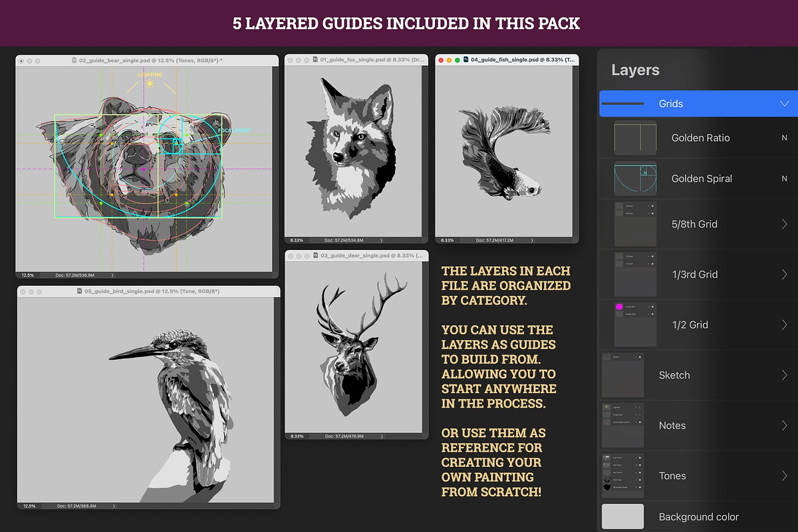Screen dimensions: 798x532
Task: Open the blend mode N on the Golden Spiral layer
Action: point(784,178)
